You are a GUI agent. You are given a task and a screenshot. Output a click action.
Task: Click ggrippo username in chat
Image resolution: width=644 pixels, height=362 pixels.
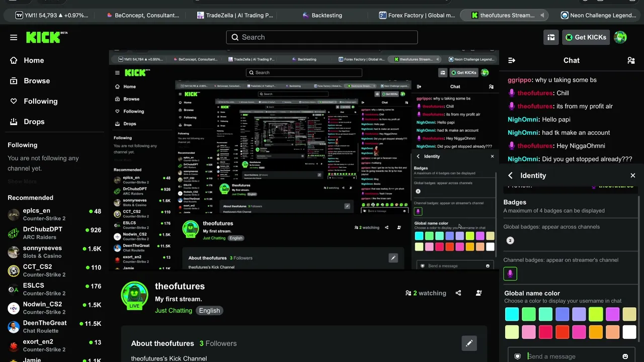pyautogui.click(x=520, y=80)
